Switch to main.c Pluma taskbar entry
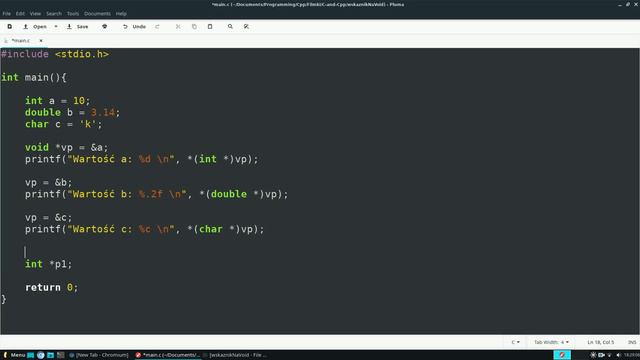 click(168, 355)
